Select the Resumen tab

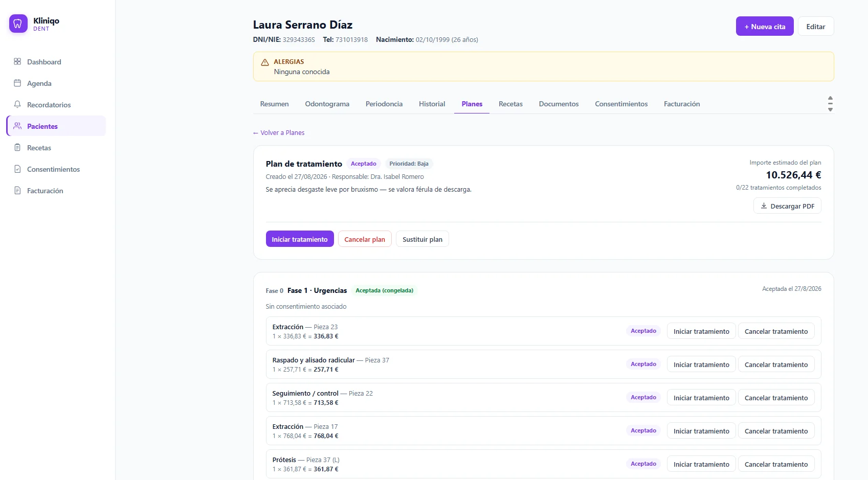tap(274, 104)
